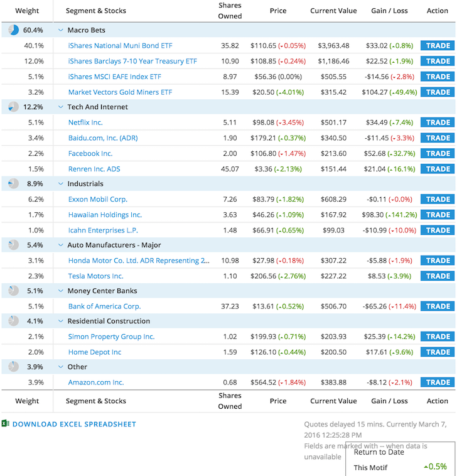
Task: Click the top Price column header
Action: pos(278,11)
